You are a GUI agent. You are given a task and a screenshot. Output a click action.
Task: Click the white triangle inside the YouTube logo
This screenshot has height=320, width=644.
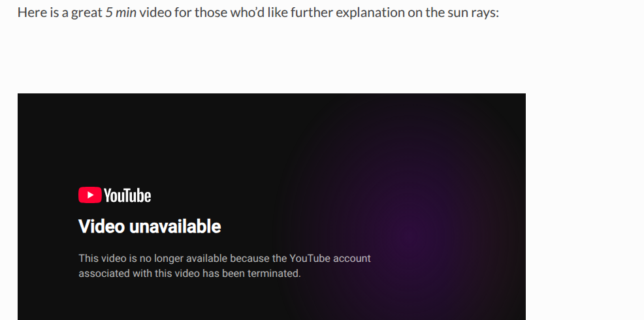90,195
